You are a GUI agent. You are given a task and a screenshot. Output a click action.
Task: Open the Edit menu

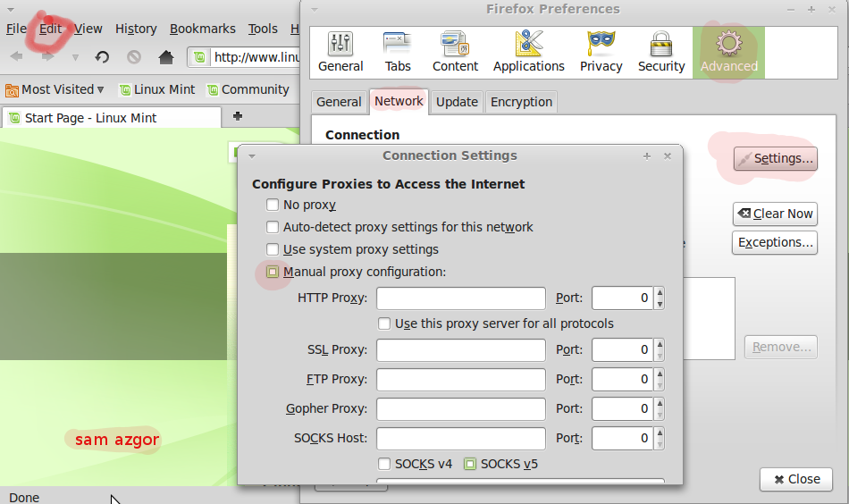[x=50, y=29]
